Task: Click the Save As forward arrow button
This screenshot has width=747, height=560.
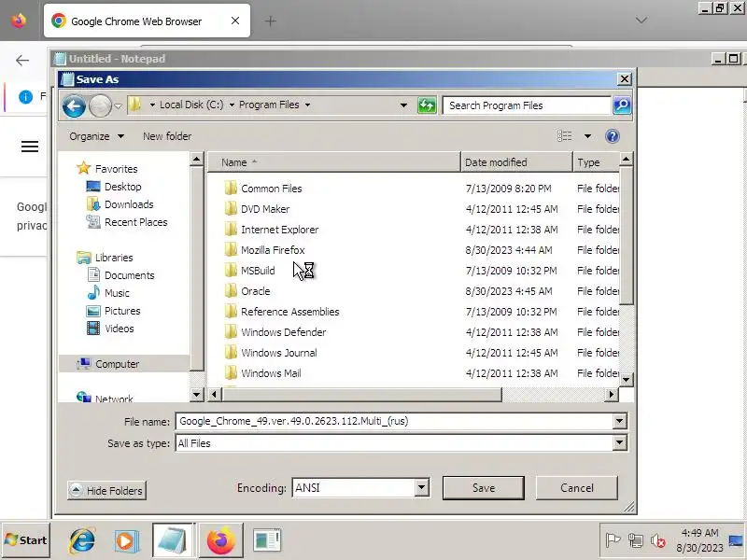Action: tap(100, 105)
